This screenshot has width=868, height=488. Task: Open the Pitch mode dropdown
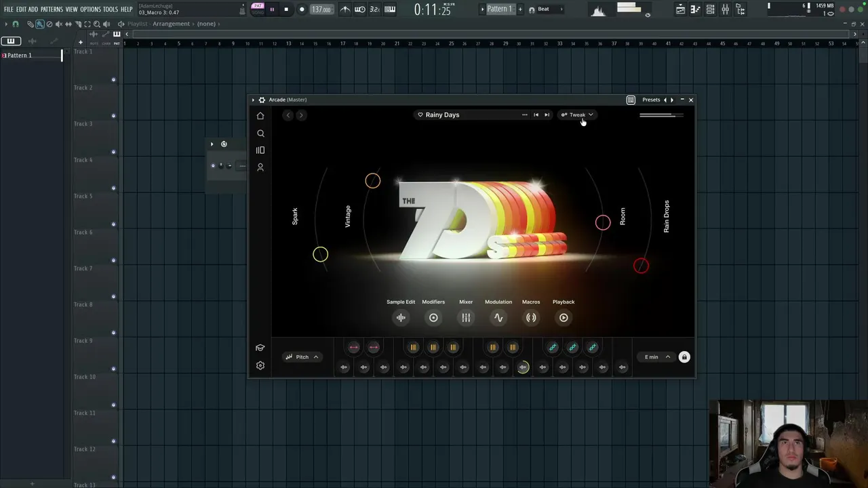pyautogui.click(x=302, y=357)
